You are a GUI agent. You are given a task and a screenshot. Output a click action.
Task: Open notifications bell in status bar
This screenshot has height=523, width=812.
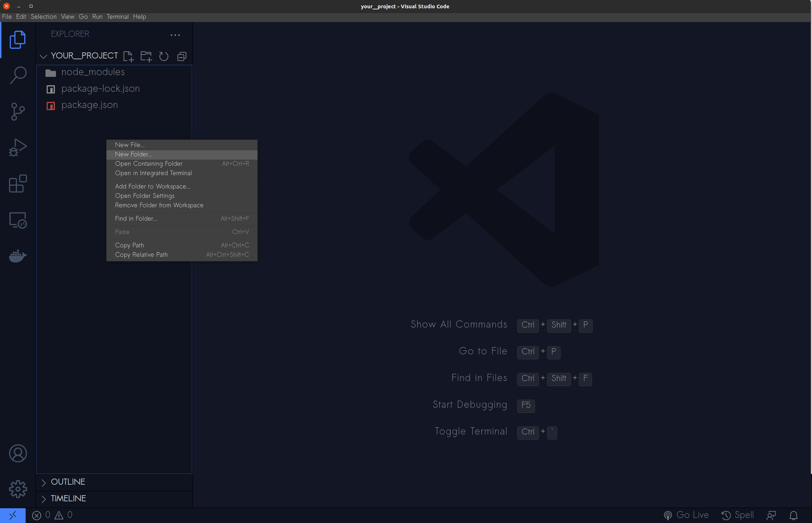pyautogui.click(x=793, y=515)
